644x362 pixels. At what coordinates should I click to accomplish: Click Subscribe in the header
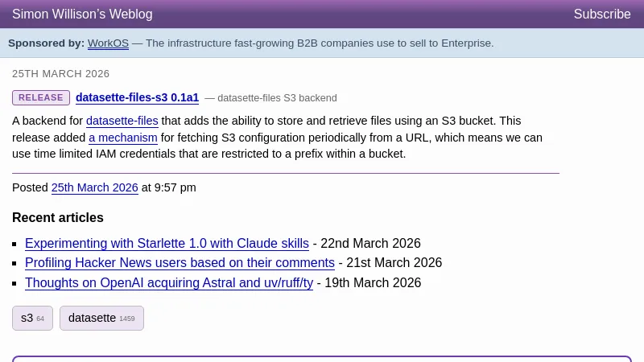click(x=601, y=14)
